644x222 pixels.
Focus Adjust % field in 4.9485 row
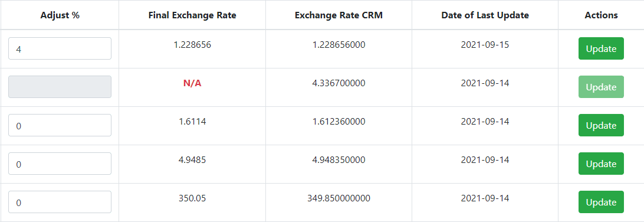click(60, 164)
